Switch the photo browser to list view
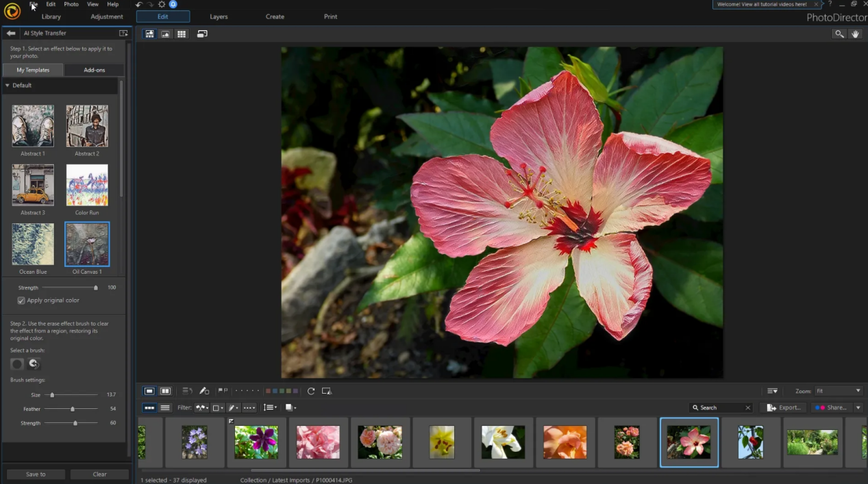 coord(165,407)
